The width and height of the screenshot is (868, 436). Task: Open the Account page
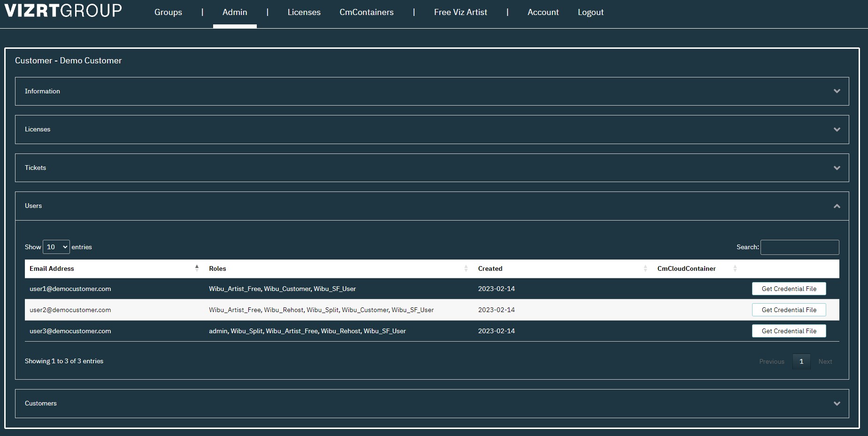pyautogui.click(x=543, y=12)
